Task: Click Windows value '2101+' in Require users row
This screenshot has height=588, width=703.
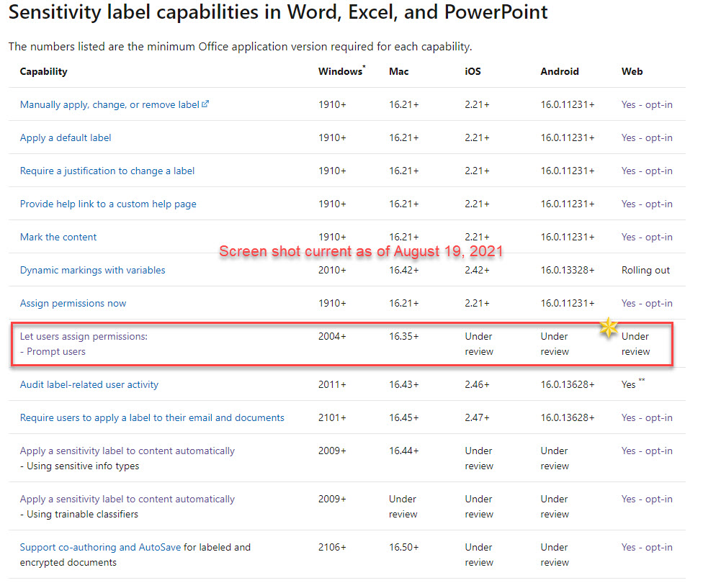Action: pyautogui.click(x=332, y=418)
